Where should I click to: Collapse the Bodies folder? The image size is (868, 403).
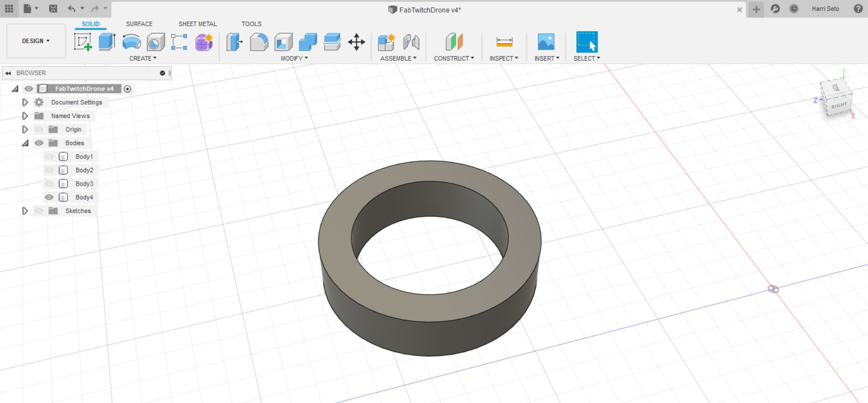[x=25, y=143]
